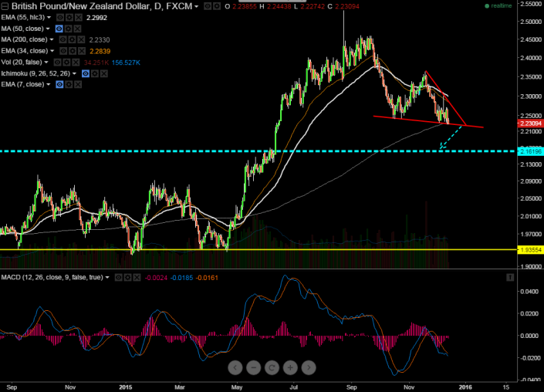Open settings gear for the main GBP/NZD series
The width and height of the screenshot is (544, 392).
coord(217,6)
